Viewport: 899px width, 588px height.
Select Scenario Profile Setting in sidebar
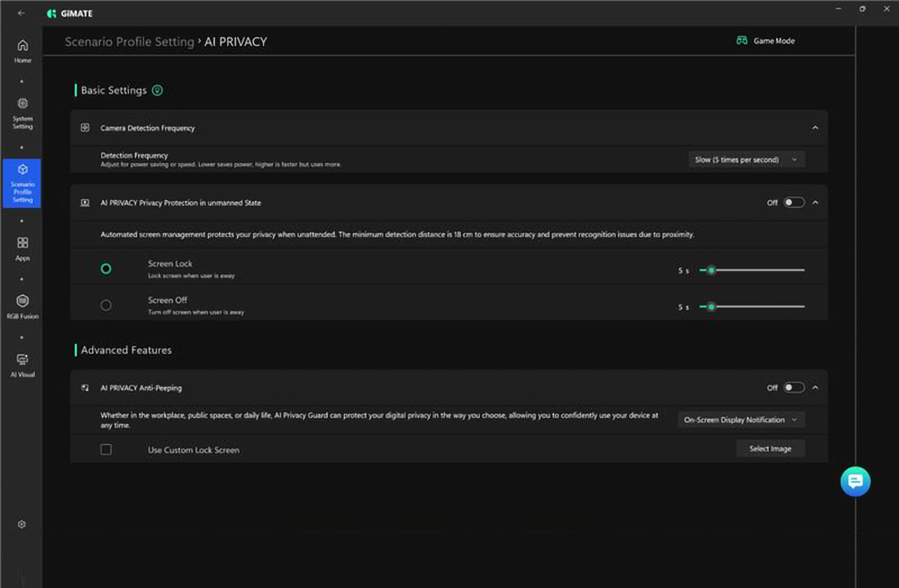[22, 184]
